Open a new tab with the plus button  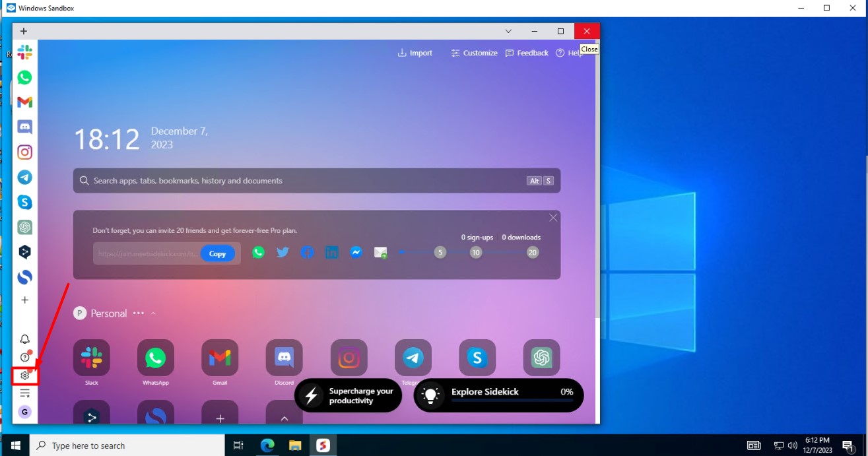[23, 31]
